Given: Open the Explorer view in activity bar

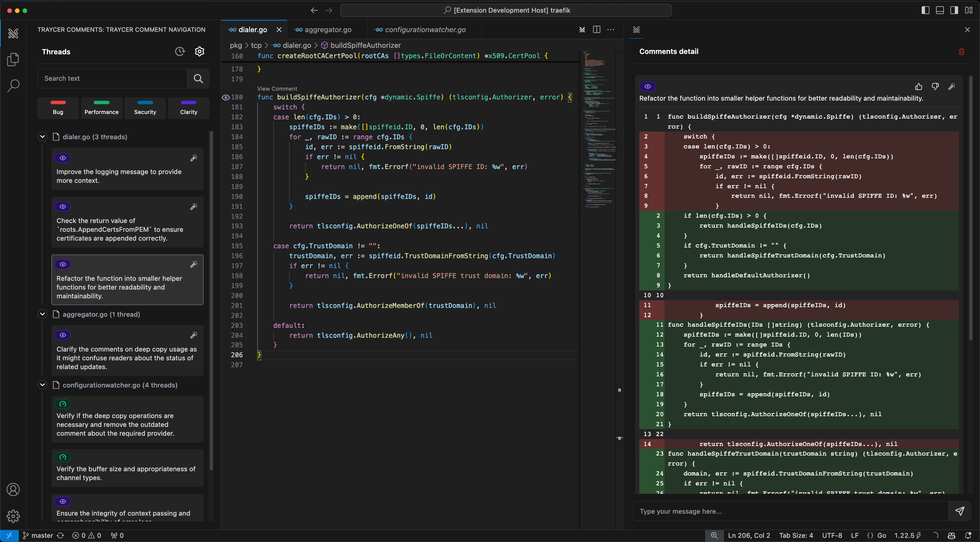Looking at the screenshot, I should pyautogui.click(x=13, y=59).
